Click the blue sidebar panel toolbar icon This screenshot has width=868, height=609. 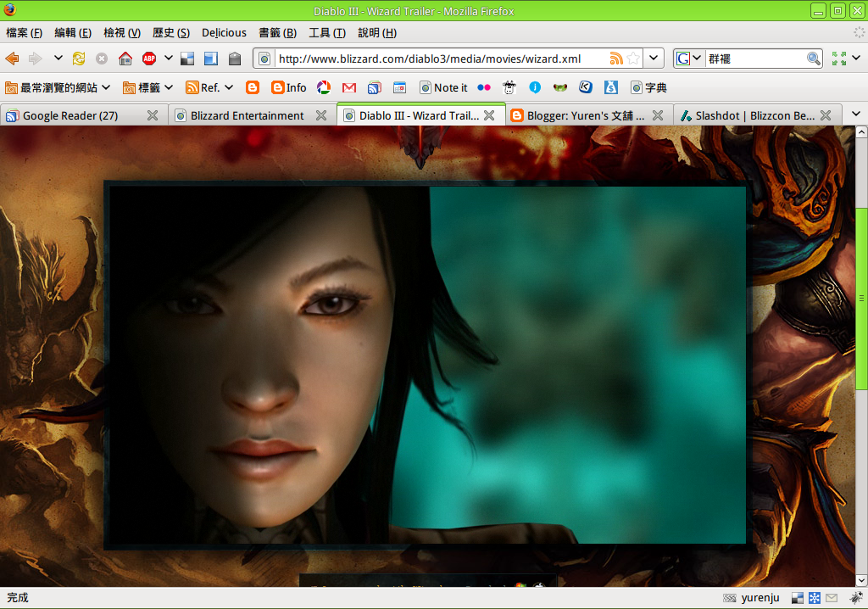211,59
